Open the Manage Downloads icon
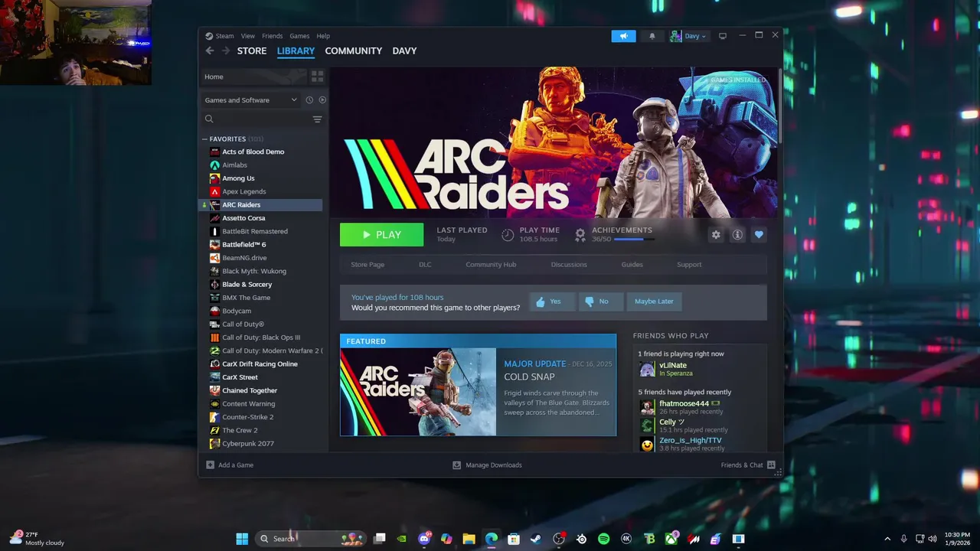The width and height of the screenshot is (980, 551). 457,465
